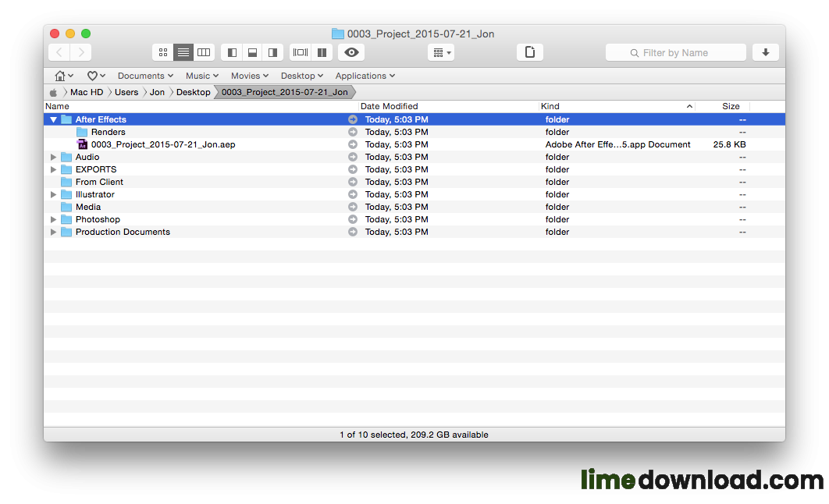Collapse the After Effects folder
Screen dimensions: 829x504
pos(53,119)
